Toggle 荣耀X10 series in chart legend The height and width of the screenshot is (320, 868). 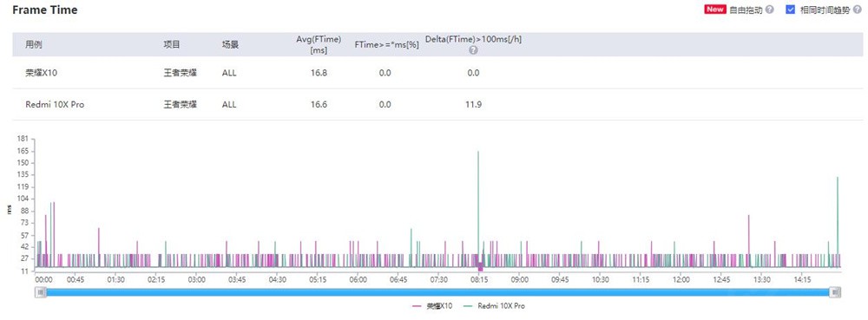[432, 305]
